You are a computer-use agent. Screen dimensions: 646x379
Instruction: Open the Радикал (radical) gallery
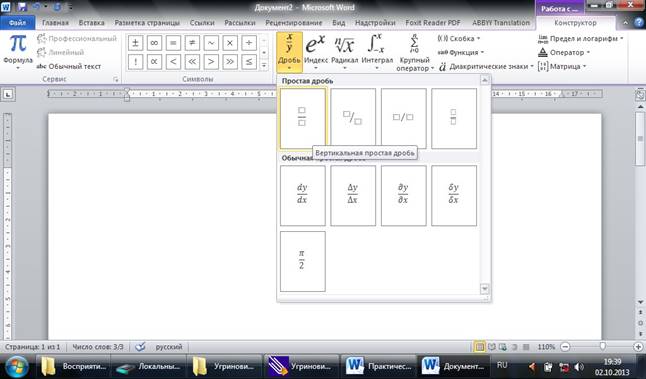tap(344, 52)
